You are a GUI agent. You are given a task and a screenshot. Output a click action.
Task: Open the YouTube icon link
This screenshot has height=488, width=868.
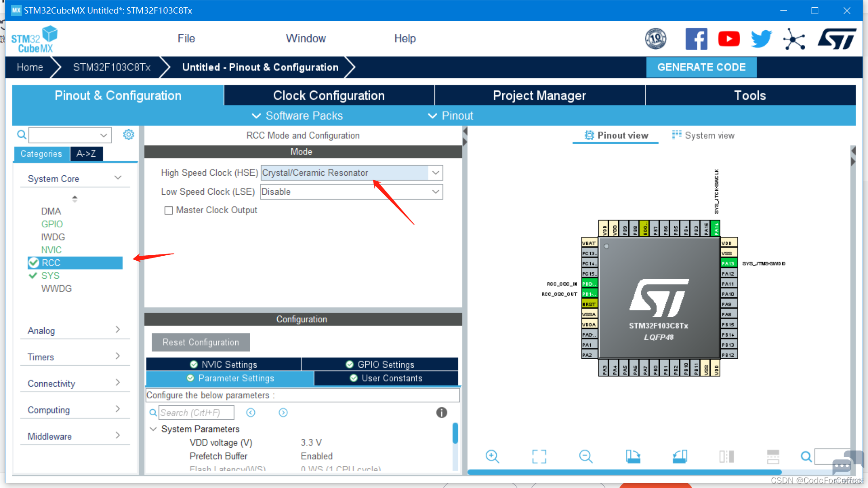(x=729, y=39)
